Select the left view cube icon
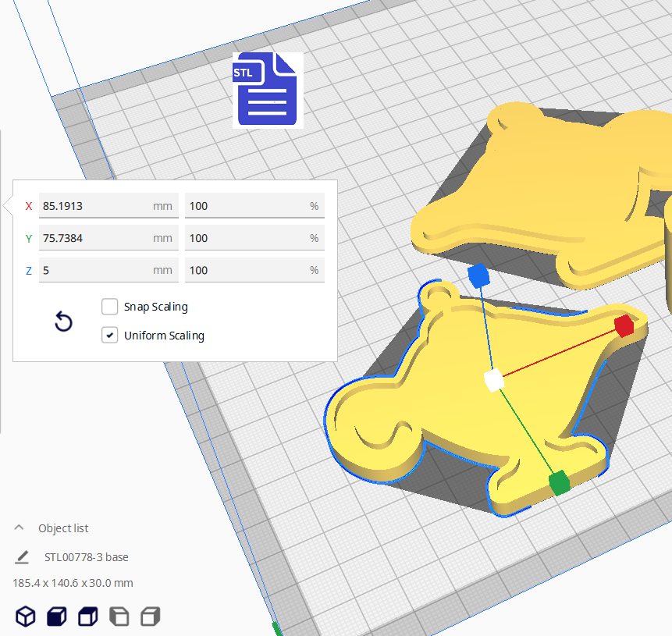Screen dimensions: 672x636 [119, 616]
